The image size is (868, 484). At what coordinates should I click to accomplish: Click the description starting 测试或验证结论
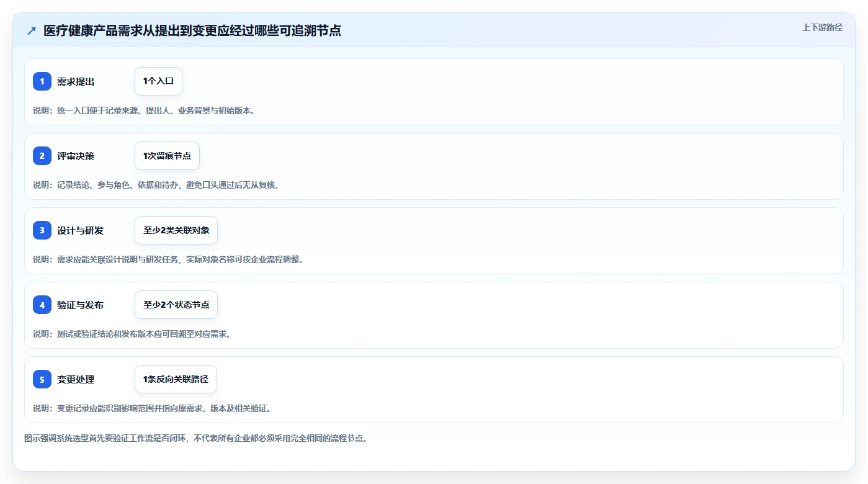[132, 334]
